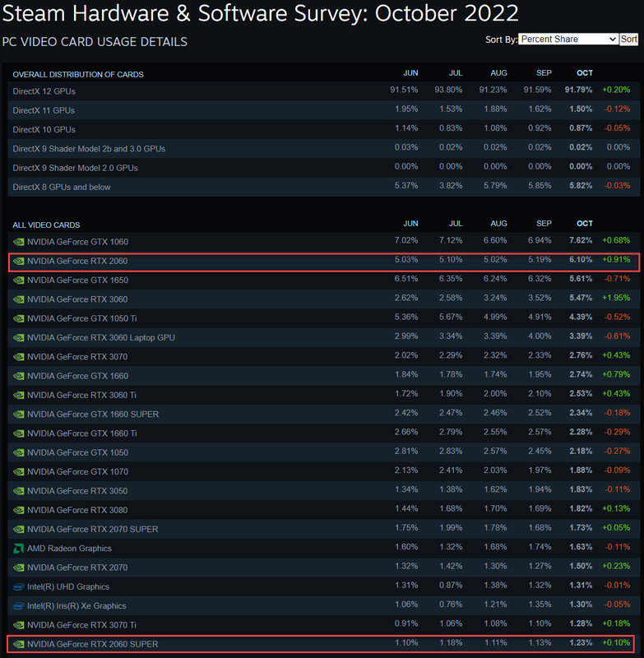Click NVIDIA logo beside GeForce GTX 1650
The width and height of the screenshot is (644, 658).
pos(18,280)
